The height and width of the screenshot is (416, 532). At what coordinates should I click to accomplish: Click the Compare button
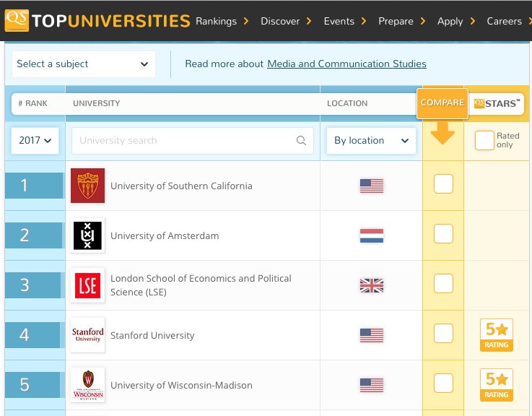(442, 103)
